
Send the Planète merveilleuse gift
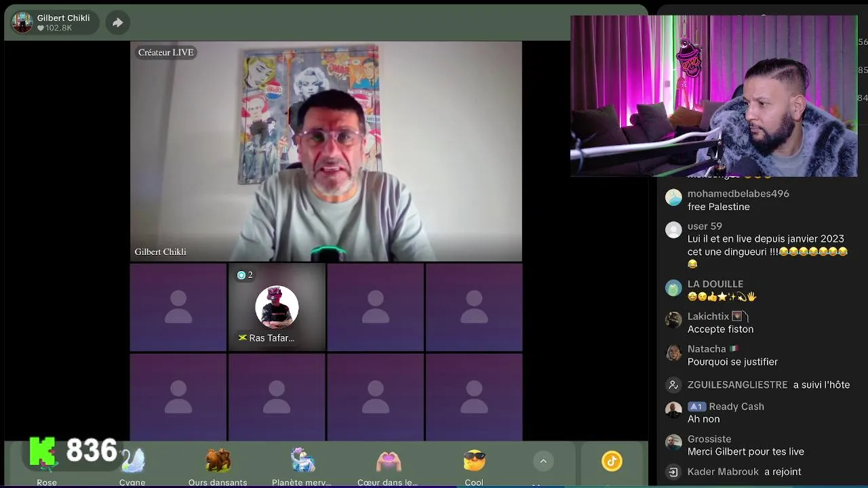pyautogui.click(x=302, y=466)
